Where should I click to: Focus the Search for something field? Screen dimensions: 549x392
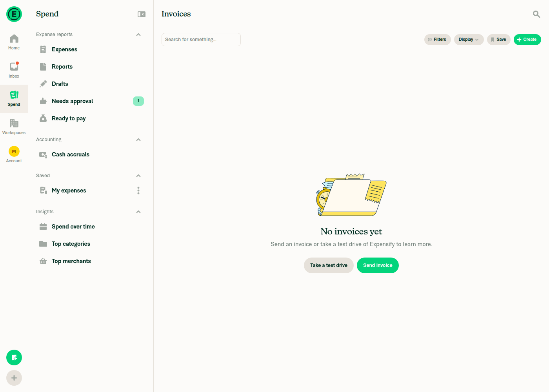coord(201,40)
